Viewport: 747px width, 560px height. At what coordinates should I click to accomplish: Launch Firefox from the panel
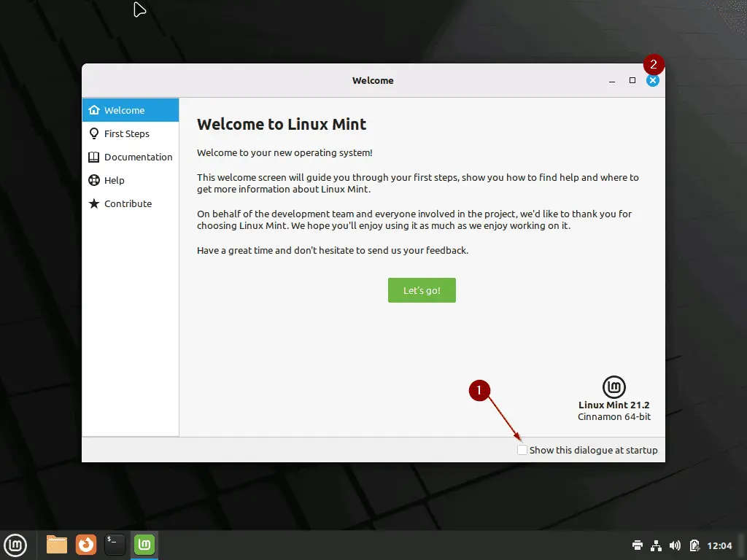point(86,545)
